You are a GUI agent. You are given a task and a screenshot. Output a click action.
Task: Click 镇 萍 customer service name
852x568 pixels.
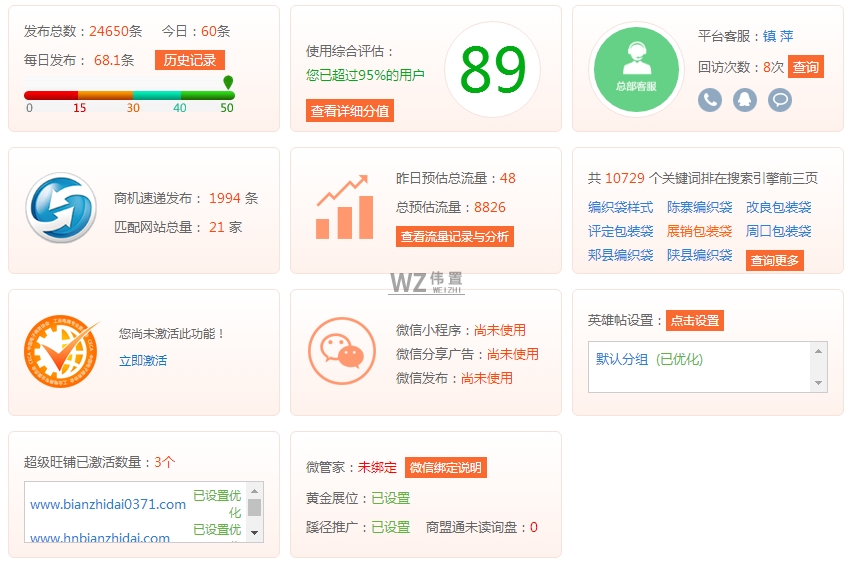[x=778, y=36]
